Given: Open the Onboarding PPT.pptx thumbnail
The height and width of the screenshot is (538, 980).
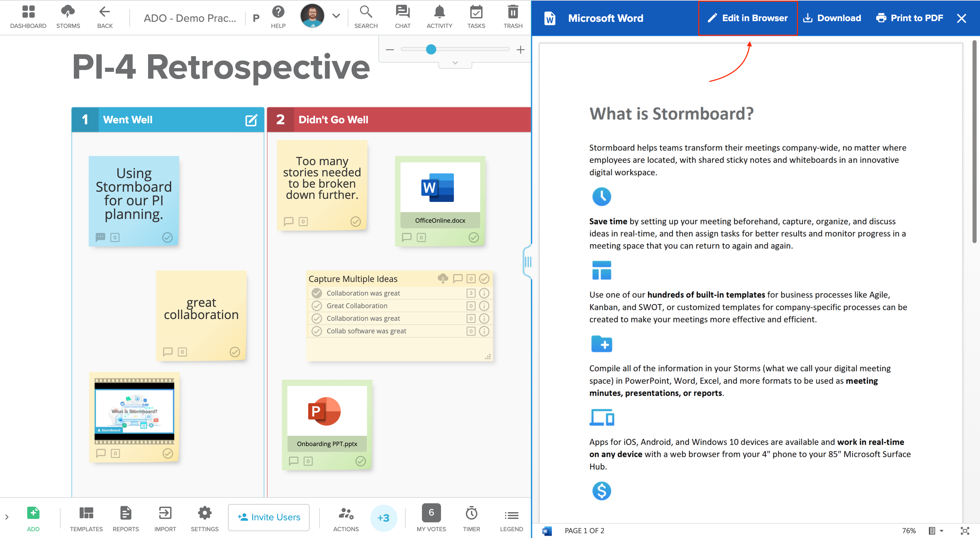Looking at the screenshot, I should tap(327, 419).
